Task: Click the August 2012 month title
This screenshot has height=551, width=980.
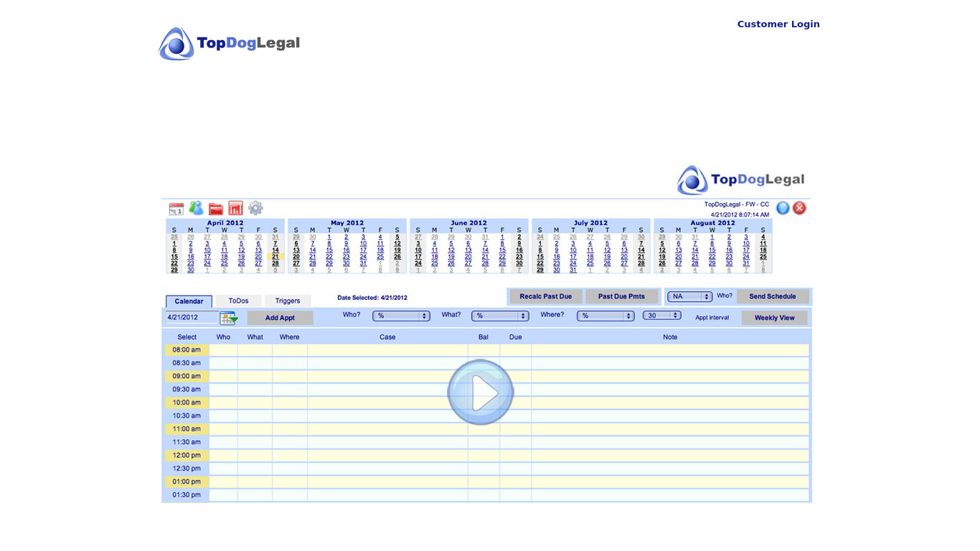Action: point(713,223)
